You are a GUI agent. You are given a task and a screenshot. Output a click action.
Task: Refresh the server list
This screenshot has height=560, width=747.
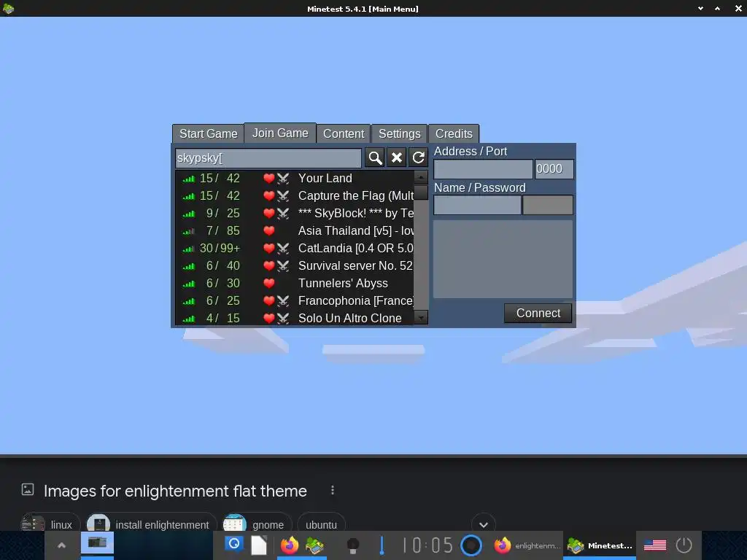click(418, 157)
